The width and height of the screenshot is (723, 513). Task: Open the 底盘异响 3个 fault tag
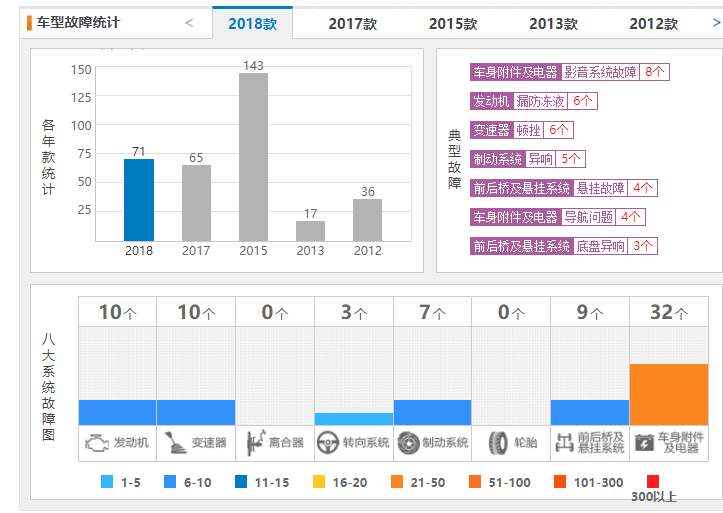(x=564, y=246)
